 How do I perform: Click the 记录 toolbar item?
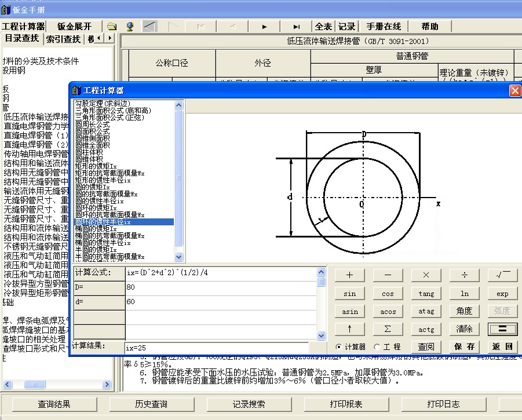(x=346, y=27)
